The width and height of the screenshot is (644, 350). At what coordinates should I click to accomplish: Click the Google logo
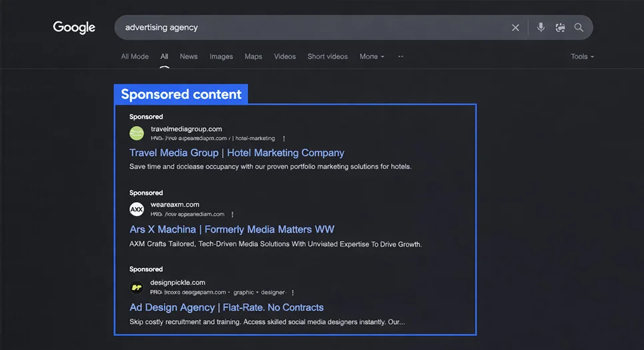point(74,27)
